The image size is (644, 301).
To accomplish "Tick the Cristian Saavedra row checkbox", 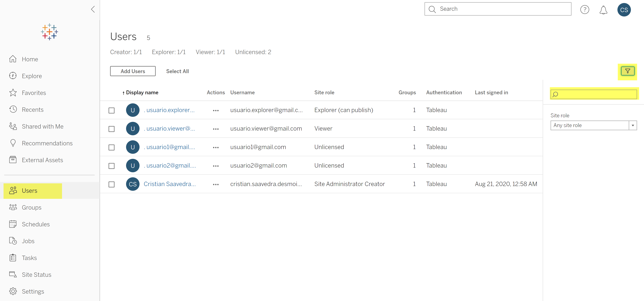I will pos(111,184).
